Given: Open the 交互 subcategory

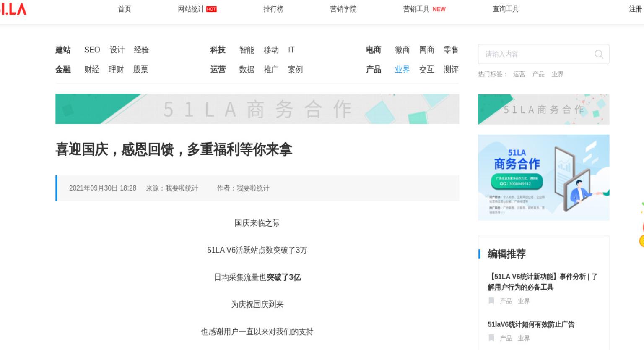Looking at the screenshot, I should click(426, 70).
